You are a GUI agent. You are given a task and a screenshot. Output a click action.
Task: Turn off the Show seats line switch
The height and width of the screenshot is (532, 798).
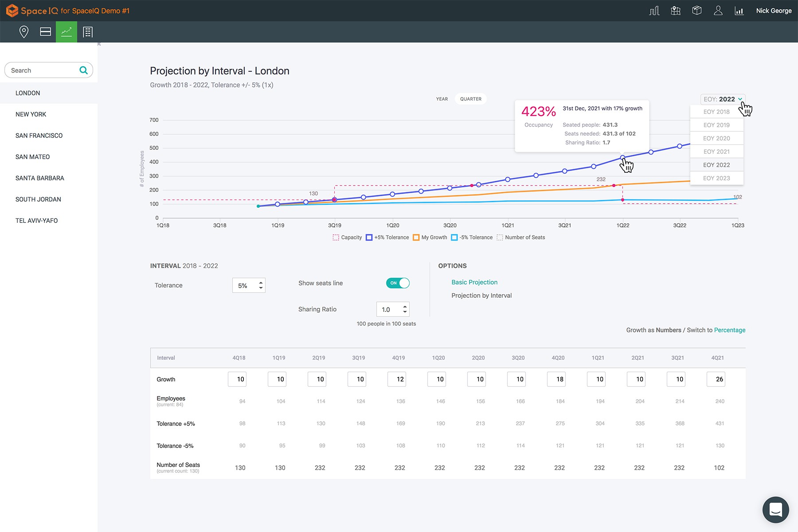tap(398, 283)
